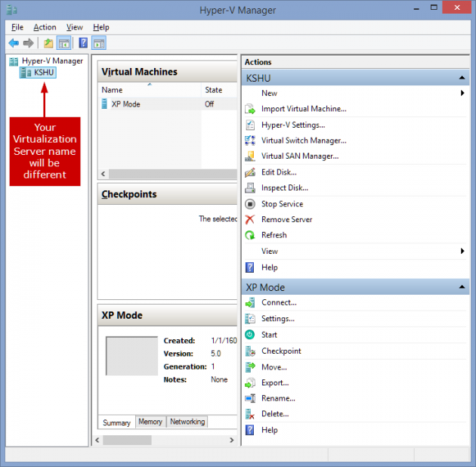The height and width of the screenshot is (467, 476).
Task: Click the green Refresh icon
Action: click(x=250, y=235)
